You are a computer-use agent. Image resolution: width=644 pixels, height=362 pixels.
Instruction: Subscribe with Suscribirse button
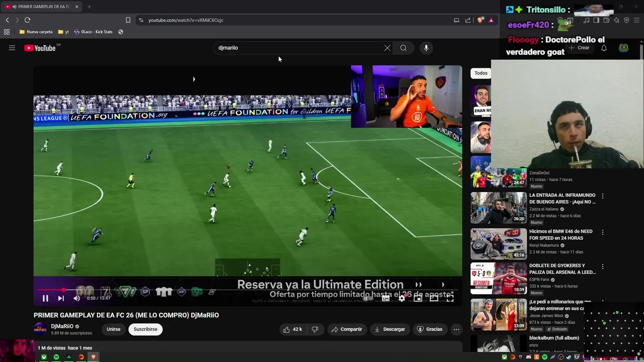[x=145, y=329]
